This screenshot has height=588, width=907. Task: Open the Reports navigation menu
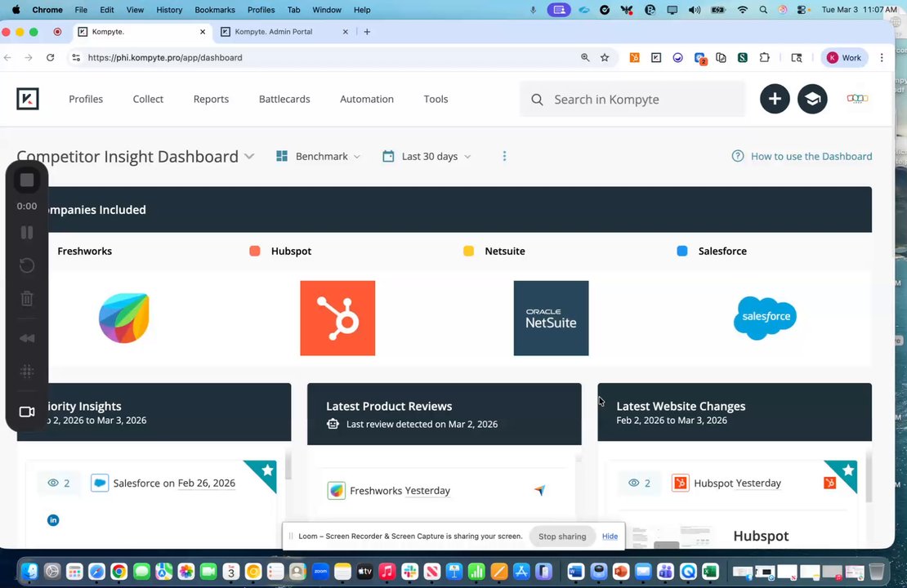click(x=211, y=99)
